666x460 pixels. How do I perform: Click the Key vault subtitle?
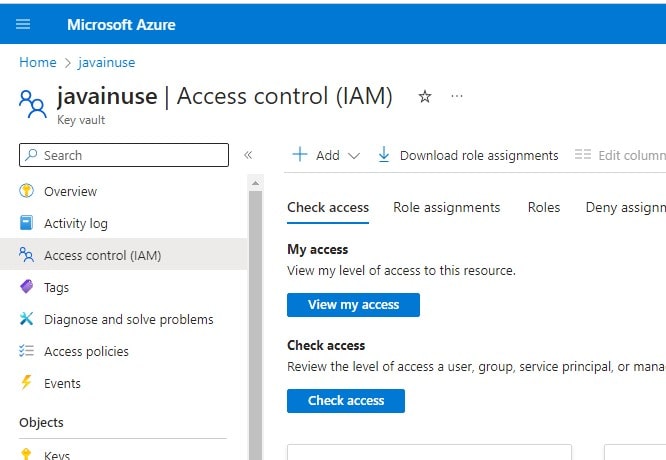(x=81, y=120)
